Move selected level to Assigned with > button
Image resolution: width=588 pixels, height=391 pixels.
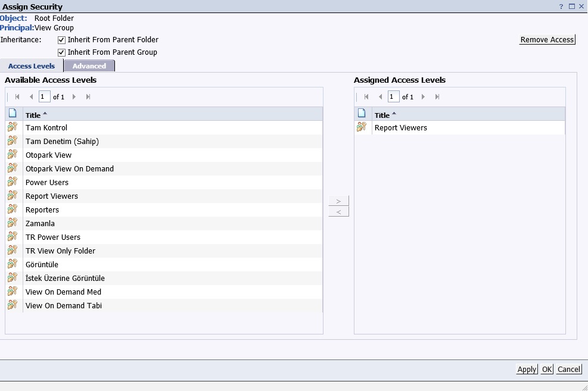click(338, 201)
